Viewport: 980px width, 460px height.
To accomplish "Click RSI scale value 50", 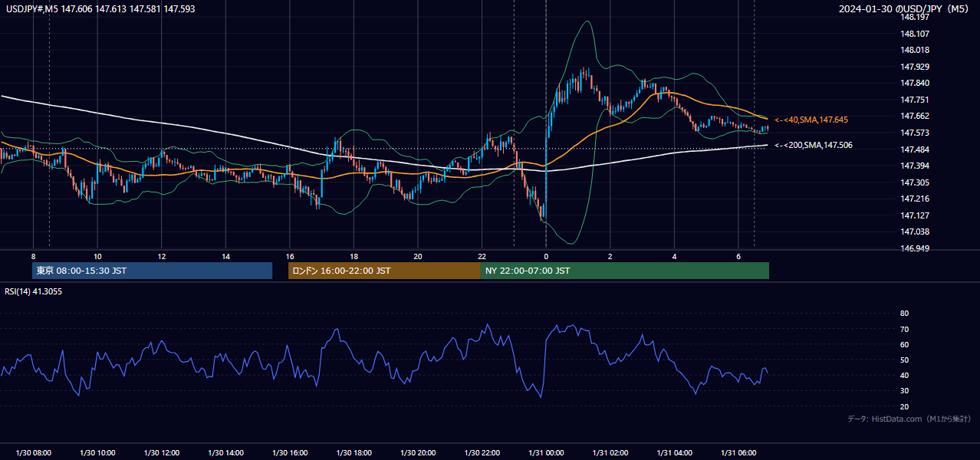I will (x=905, y=360).
